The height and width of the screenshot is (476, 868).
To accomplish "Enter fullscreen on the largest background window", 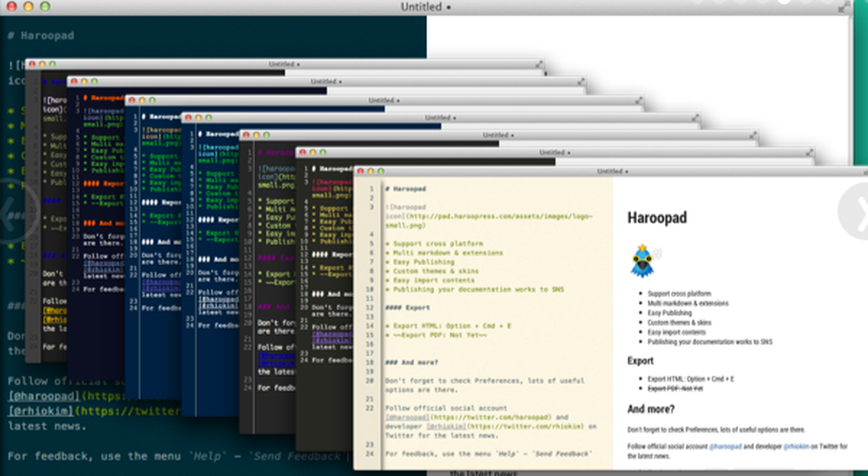I will tap(843, 7).
